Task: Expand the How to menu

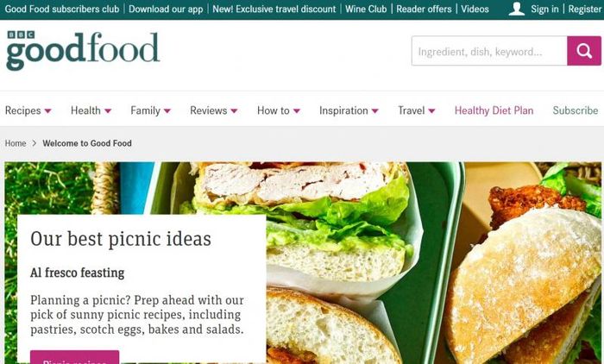Action: 279,110
